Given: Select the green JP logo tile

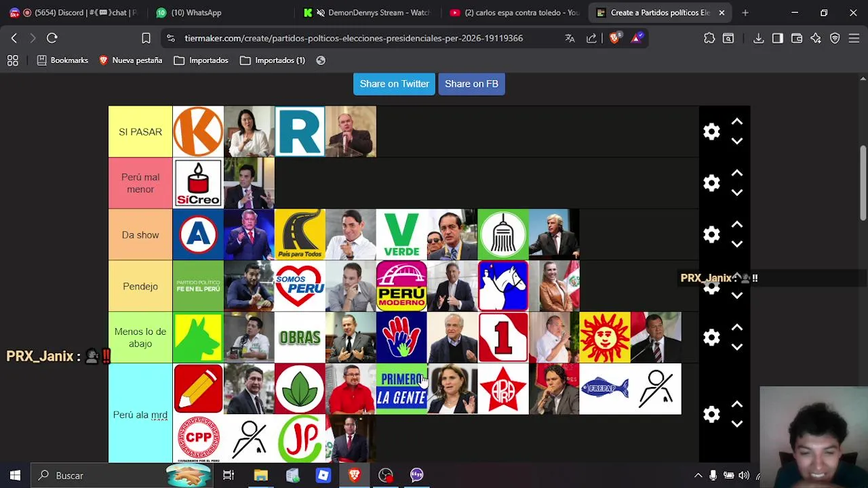Looking at the screenshot, I should pyautogui.click(x=300, y=439).
